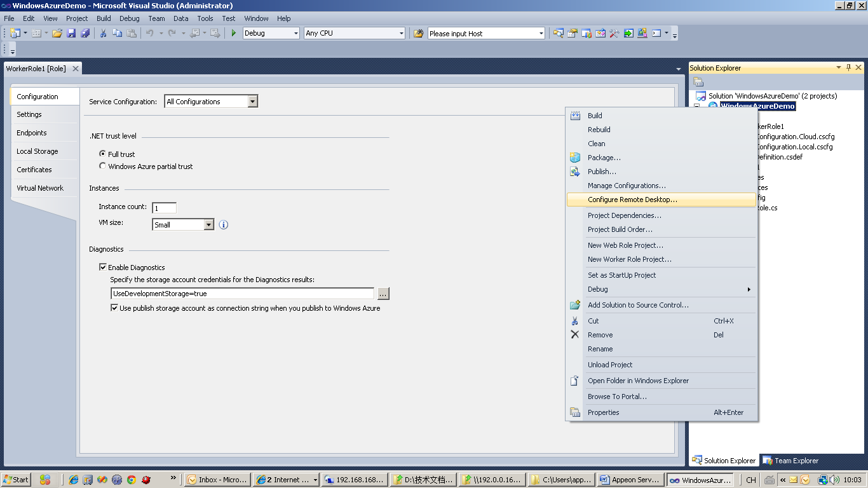Open the Properties Window toolbar icon

pyautogui.click(x=573, y=33)
